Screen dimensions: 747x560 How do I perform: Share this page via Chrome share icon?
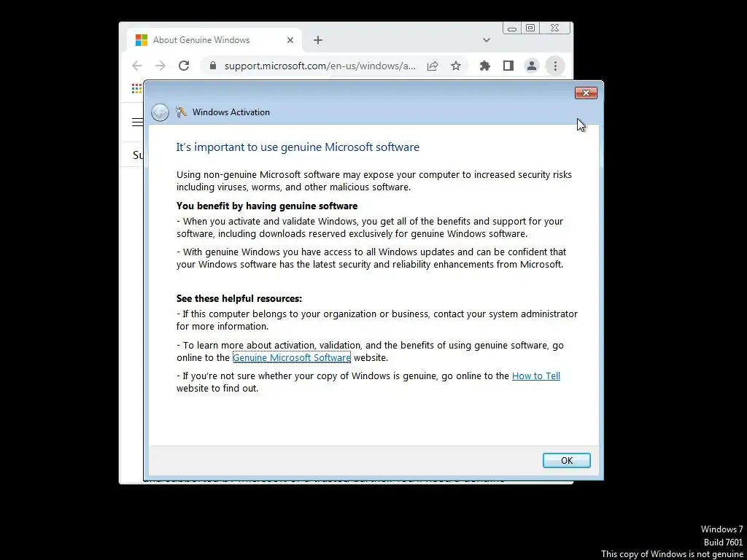(x=433, y=66)
